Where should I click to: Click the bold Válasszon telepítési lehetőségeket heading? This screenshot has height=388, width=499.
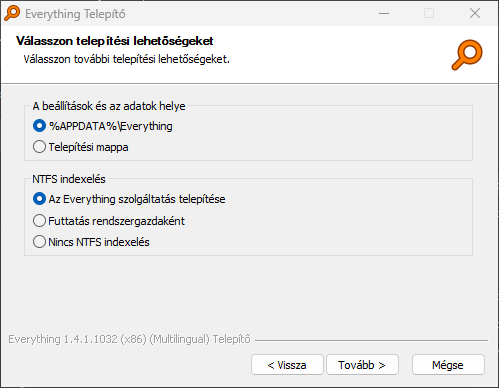(x=115, y=41)
